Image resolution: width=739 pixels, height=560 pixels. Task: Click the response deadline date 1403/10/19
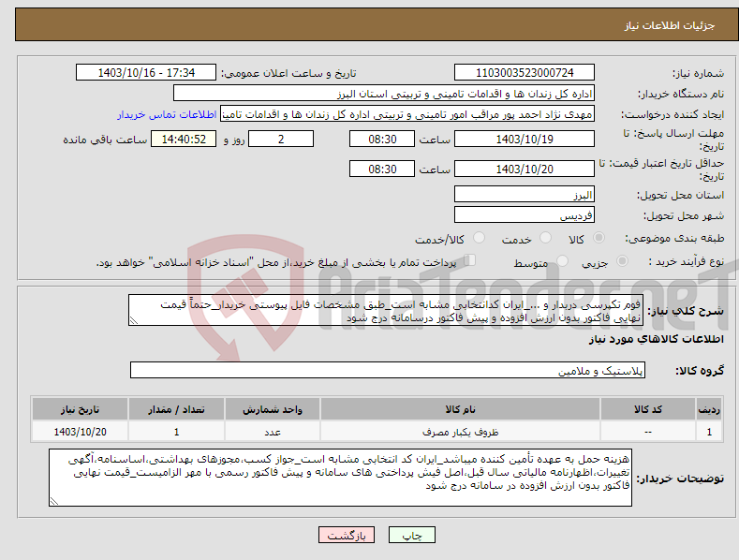click(x=525, y=139)
